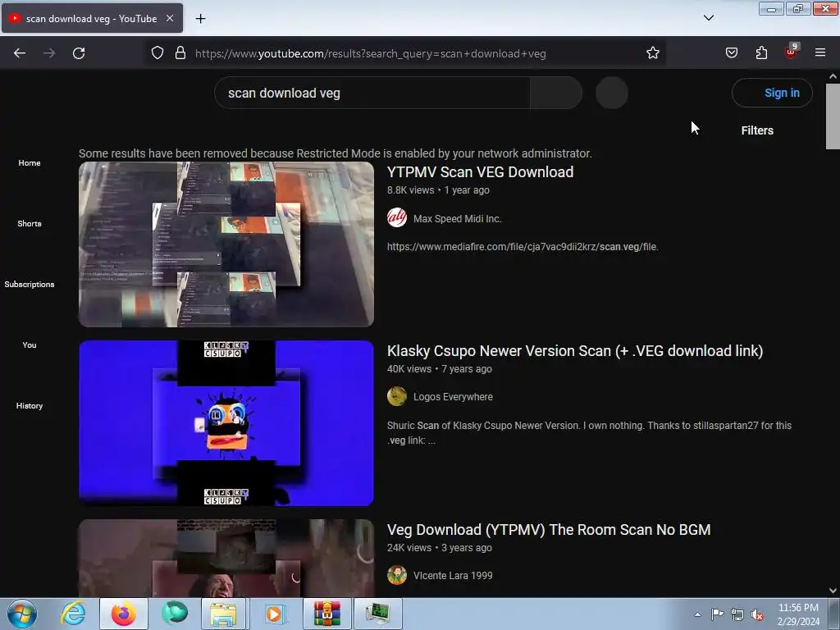Viewport: 840px width, 630px height.
Task: Reload the page with the refresh icon
Action: (79, 53)
